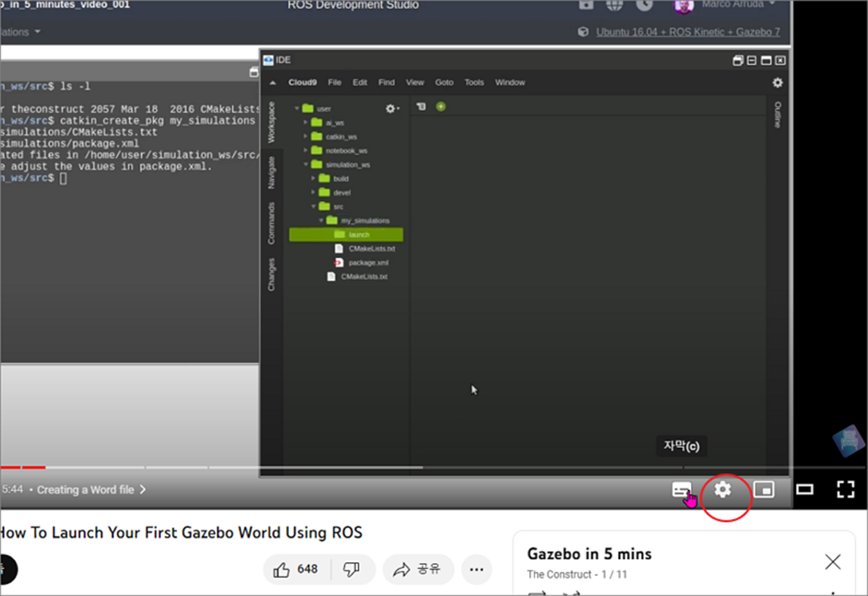Open the Cloud9 menu

[303, 83]
